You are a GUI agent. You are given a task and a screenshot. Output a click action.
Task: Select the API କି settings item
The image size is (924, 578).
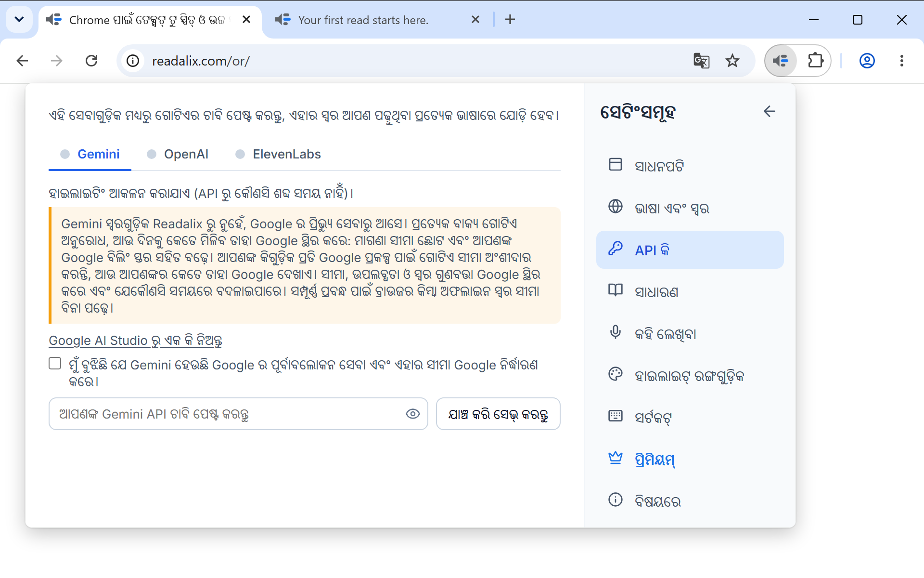690,250
